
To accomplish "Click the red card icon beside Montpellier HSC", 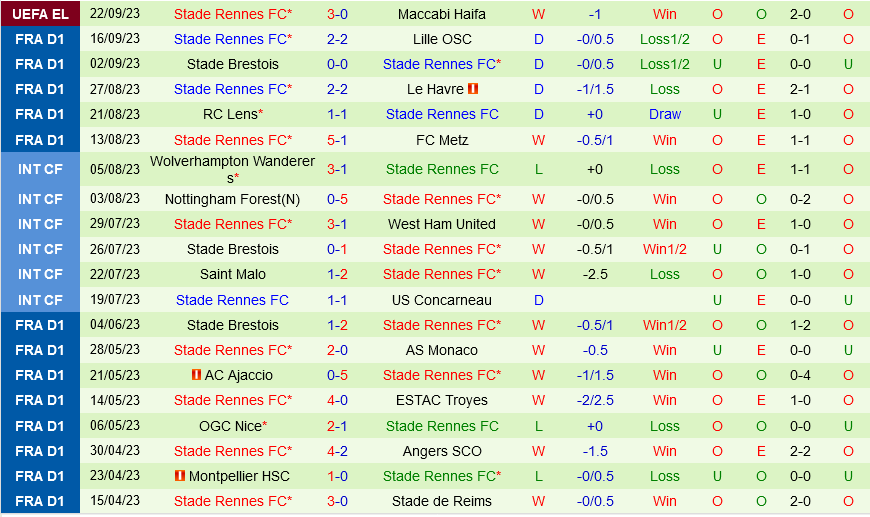I will point(180,476).
